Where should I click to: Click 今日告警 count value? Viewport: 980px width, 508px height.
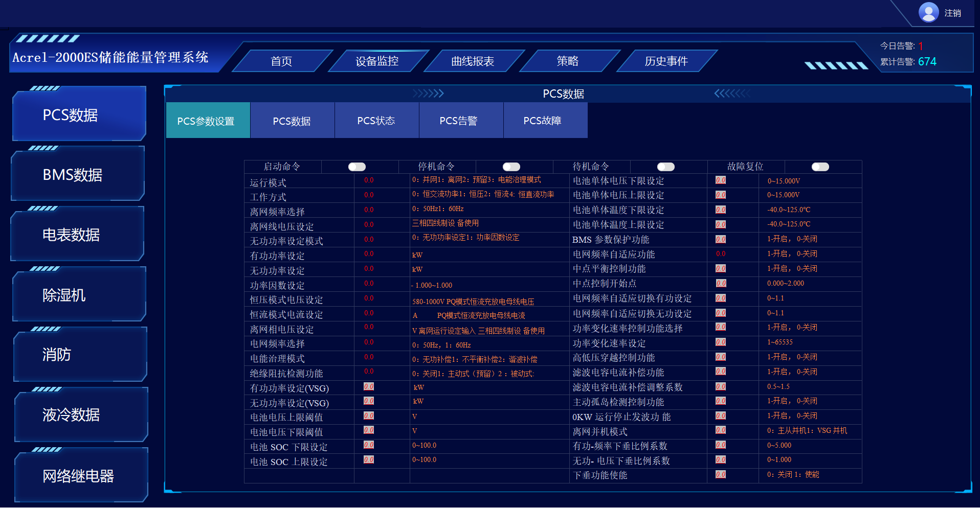tap(921, 46)
